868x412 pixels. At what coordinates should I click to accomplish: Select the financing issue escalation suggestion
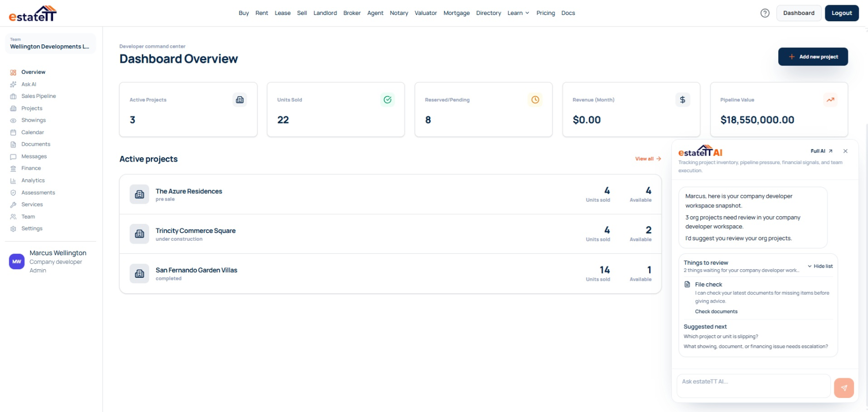755,346
